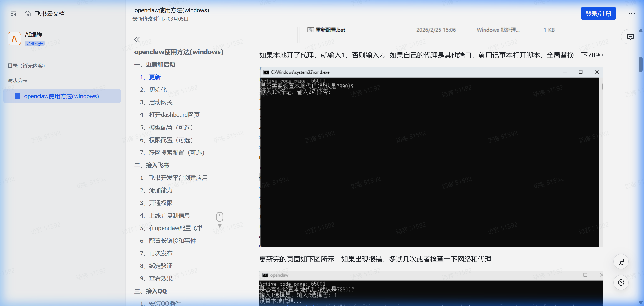Screen dimensions: 644x306
Task: Open the 二、接入飞书 section link
Action: point(152,165)
